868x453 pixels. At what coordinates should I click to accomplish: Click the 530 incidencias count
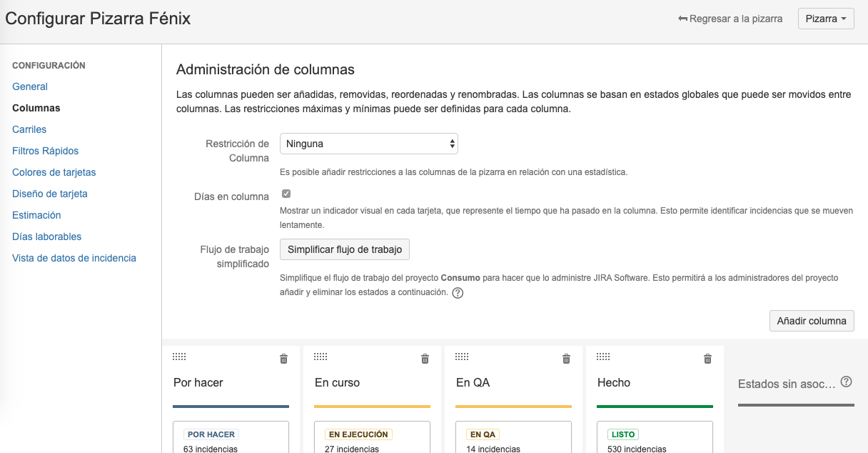[x=637, y=449]
